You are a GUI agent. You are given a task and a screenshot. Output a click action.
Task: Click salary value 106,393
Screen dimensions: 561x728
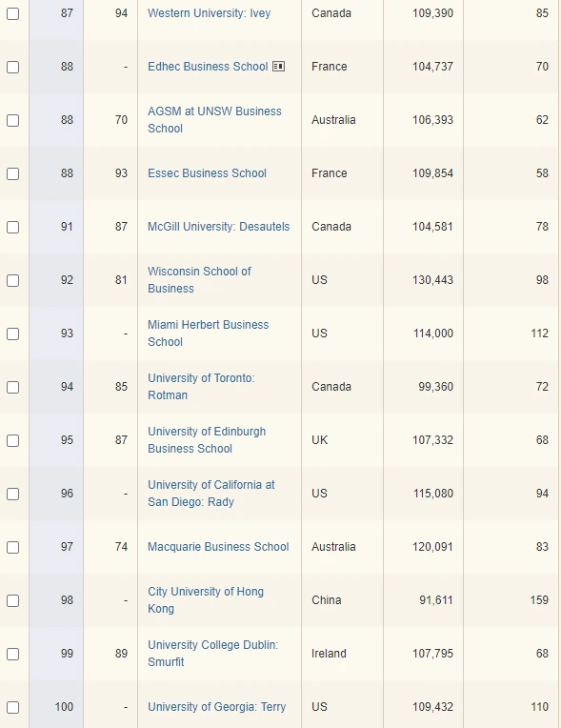[x=432, y=120]
